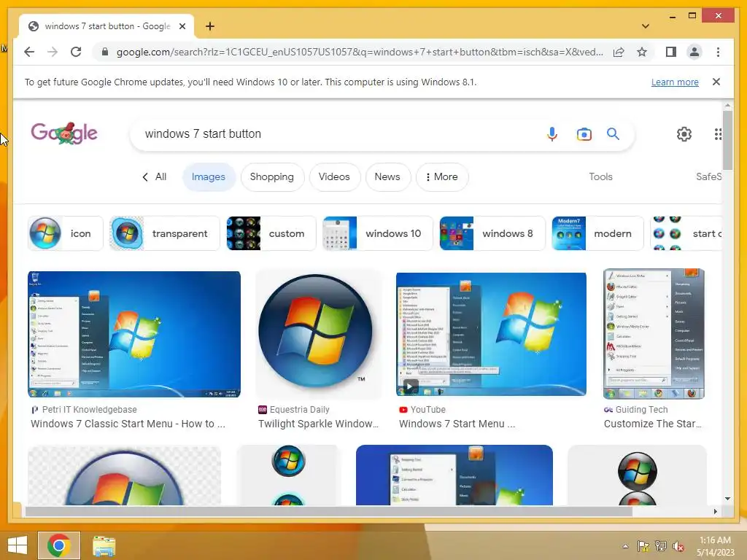This screenshot has width=747, height=560.
Task: Open the Chrome side panel
Action: coord(671,52)
